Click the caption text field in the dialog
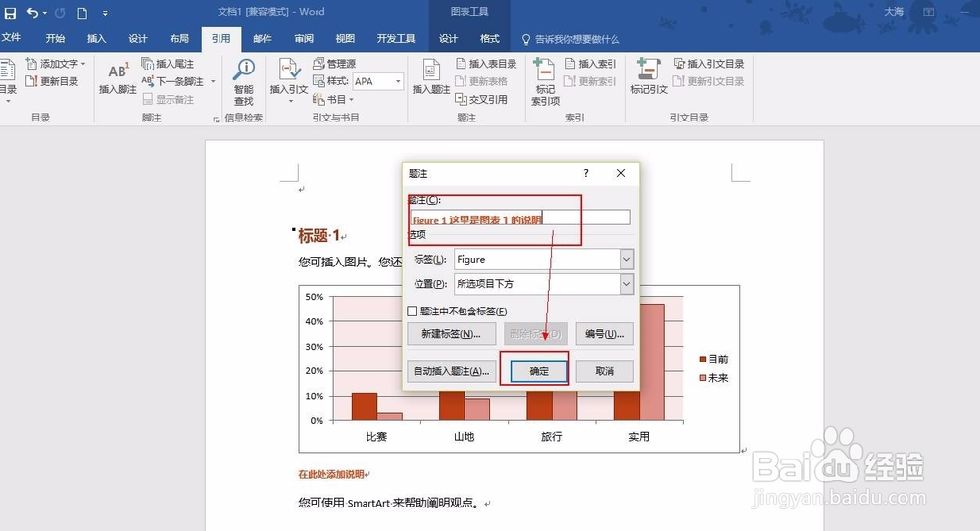The width and height of the screenshot is (980, 531). pos(520,217)
